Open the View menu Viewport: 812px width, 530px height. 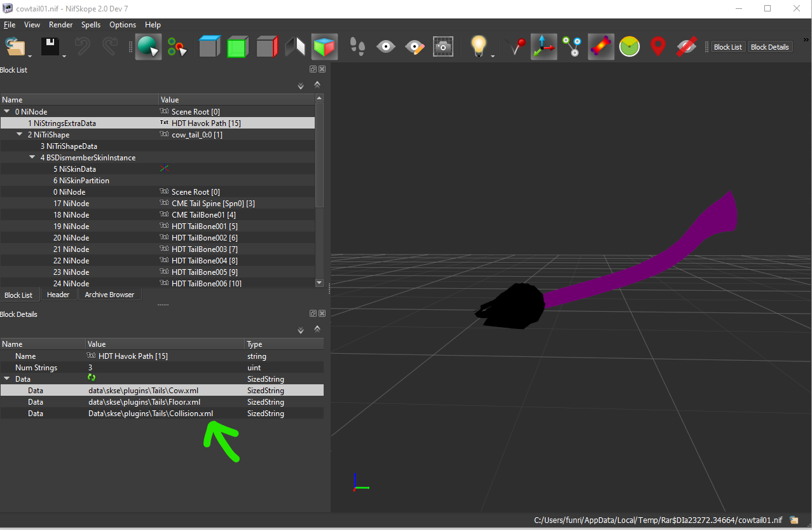[x=32, y=25]
